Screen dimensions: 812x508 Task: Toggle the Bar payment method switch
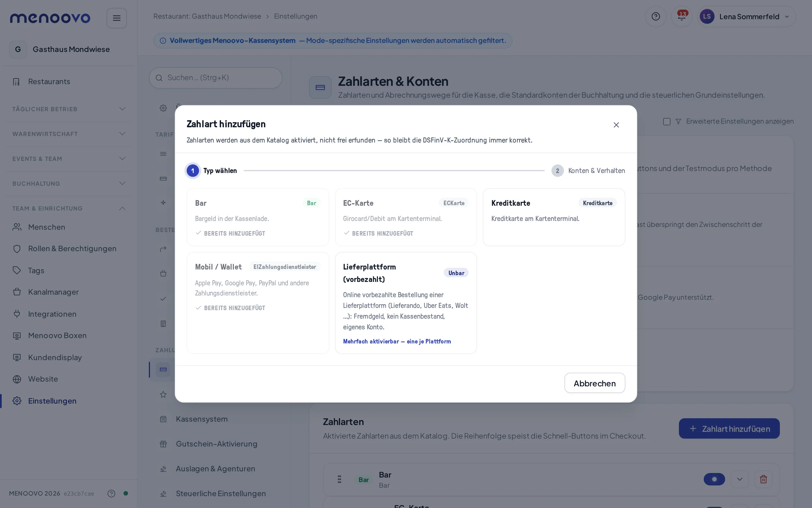(x=714, y=479)
